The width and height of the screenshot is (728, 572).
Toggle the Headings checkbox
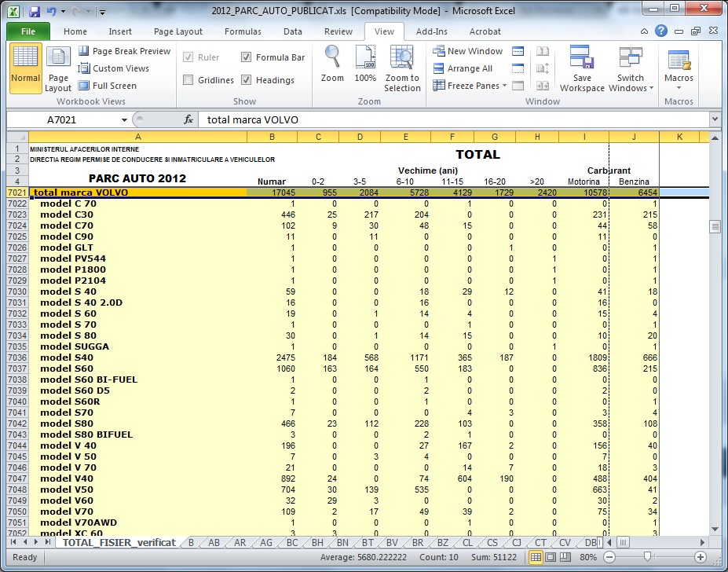pos(247,80)
